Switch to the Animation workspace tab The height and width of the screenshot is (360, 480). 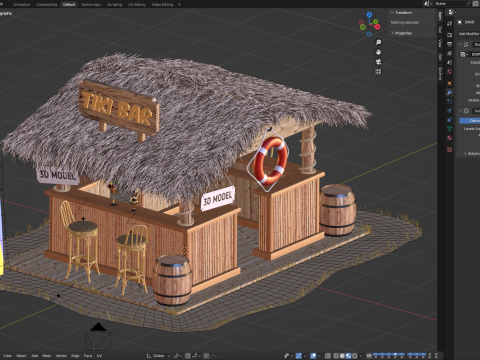click(22, 4)
